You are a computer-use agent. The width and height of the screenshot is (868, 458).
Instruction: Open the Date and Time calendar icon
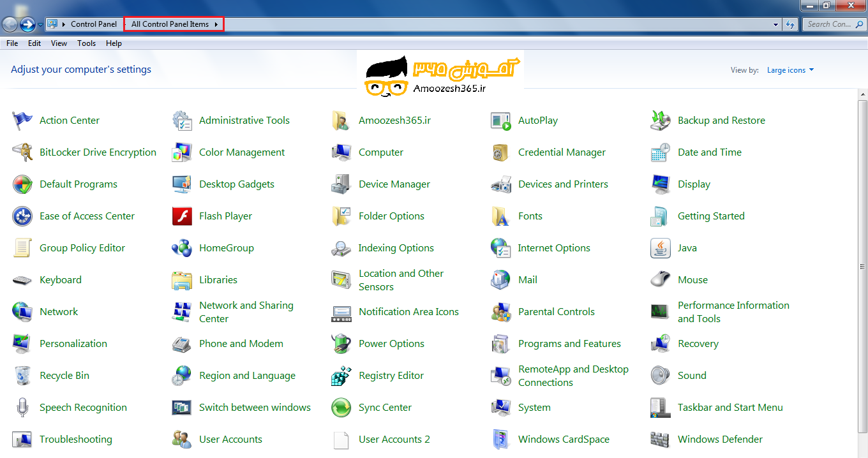tap(661, 152)
